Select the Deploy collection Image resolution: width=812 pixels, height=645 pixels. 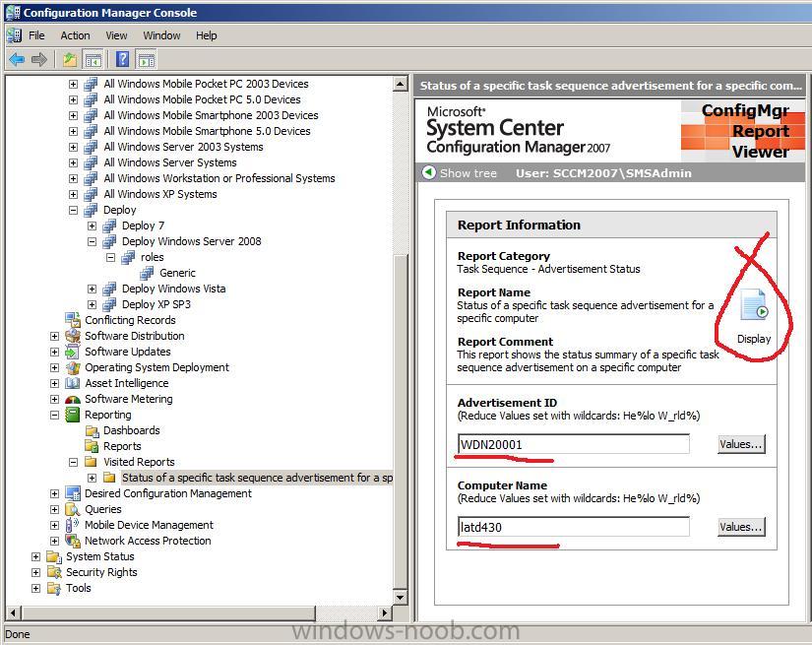coord(120,210)
